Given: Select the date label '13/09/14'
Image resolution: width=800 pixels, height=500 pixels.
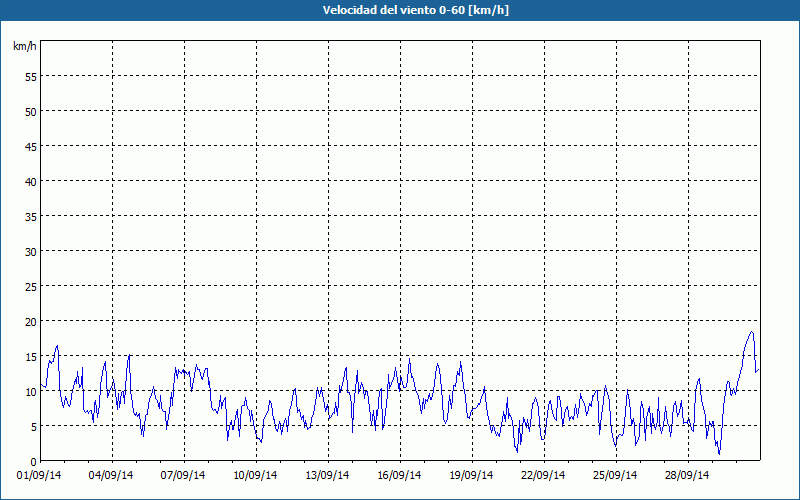Looking at the screenshot, I should point(327,475).
